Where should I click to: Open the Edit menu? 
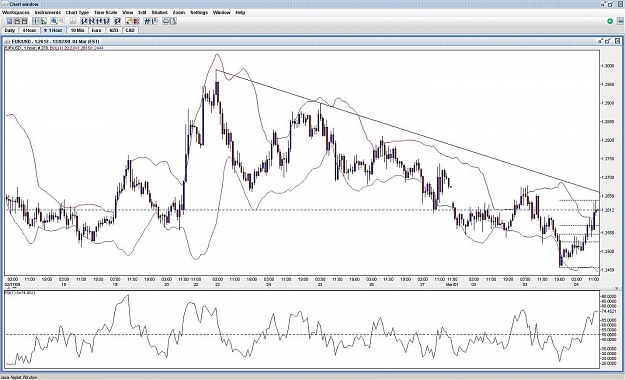pyautogui.click(x=142, y=12)
